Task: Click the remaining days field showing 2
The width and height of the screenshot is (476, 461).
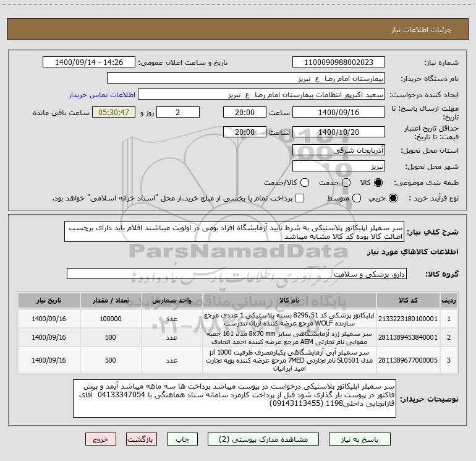Action: 178,113
